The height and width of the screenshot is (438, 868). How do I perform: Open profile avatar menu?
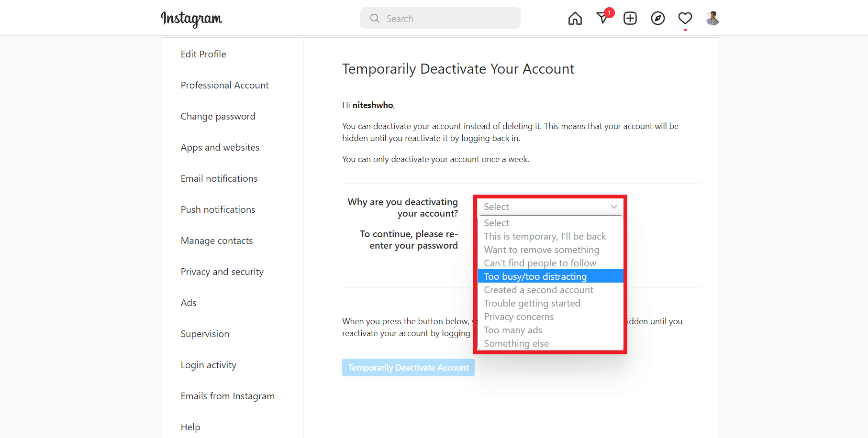(x=713, y=19)
